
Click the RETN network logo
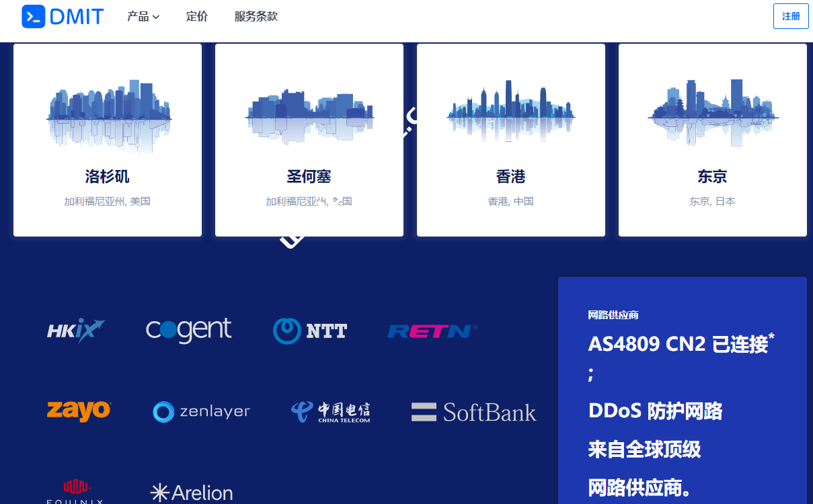(x=432, y=331)
